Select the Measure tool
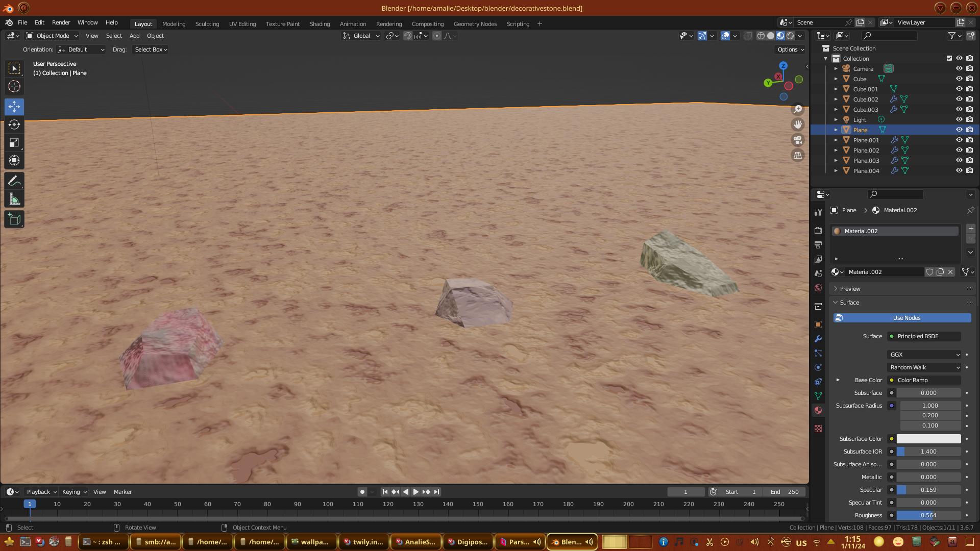Screen dimensions: 980x551 click(14, 199)
